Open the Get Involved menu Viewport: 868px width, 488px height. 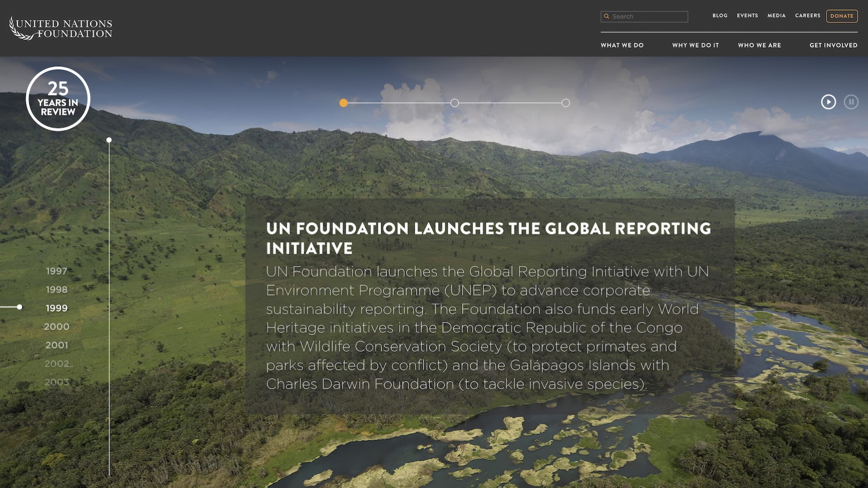[833, 45]
